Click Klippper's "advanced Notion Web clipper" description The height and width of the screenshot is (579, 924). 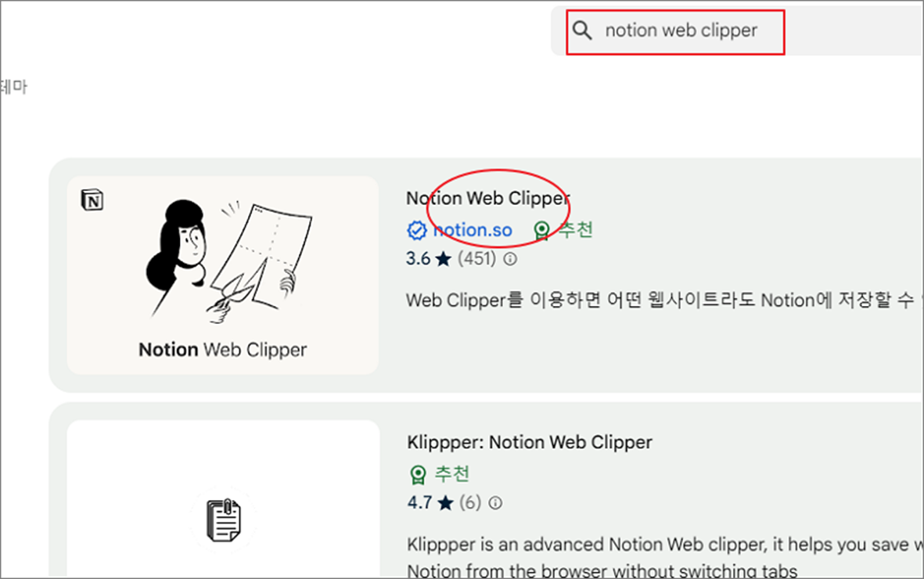pyautogui.click(x=665, y=557)
